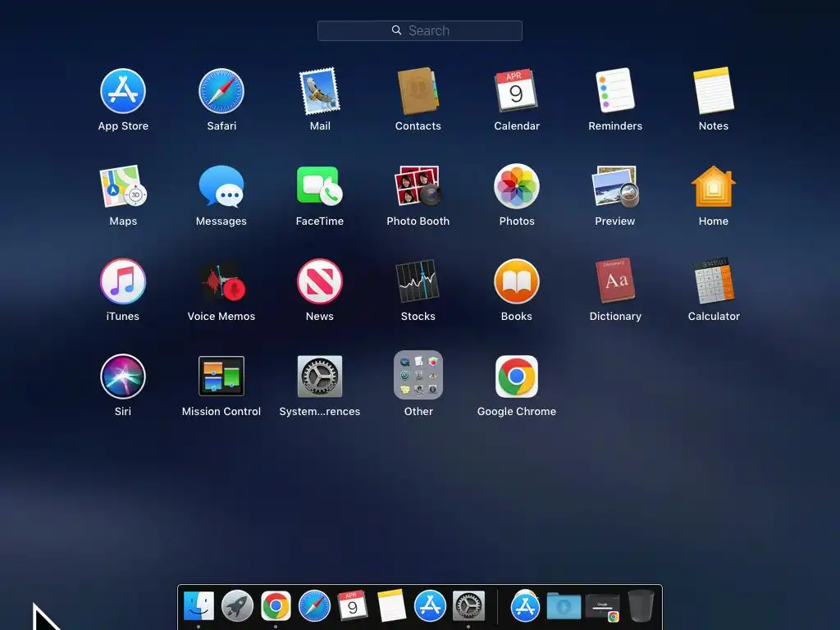This screenshot has height=630, width=840.
Task: Open iTunes
Action: click(123, 281)
